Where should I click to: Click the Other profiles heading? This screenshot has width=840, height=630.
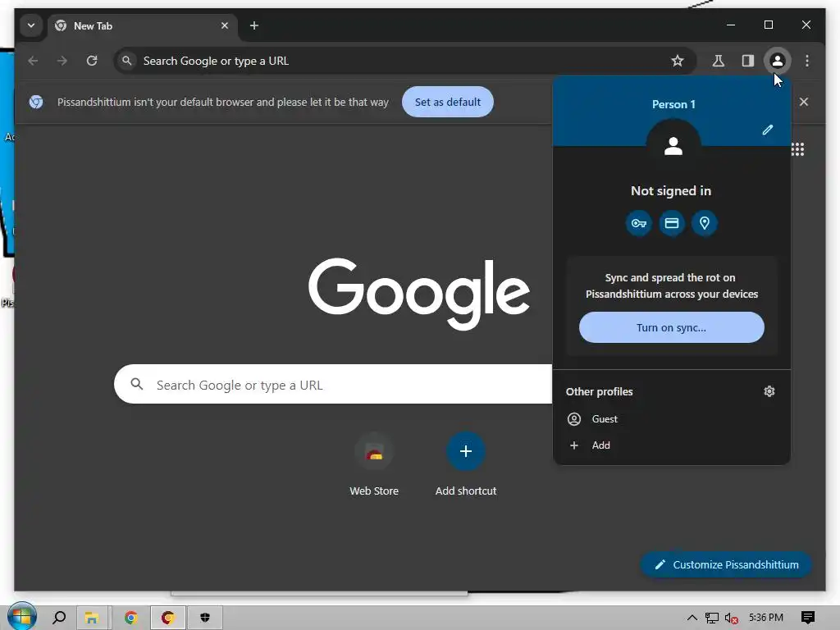coord(599,391)
